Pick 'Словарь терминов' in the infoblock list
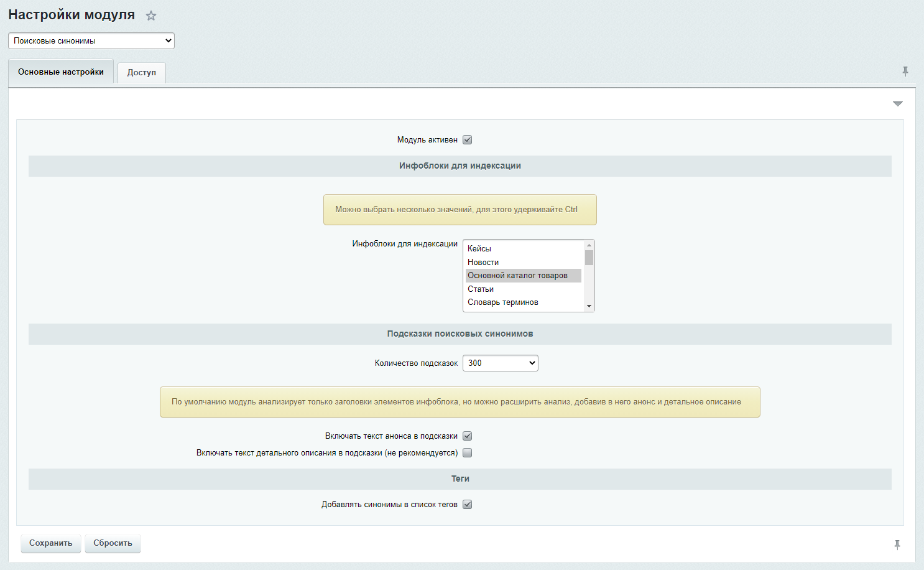The image size is (924, 570). click(503, 302)
